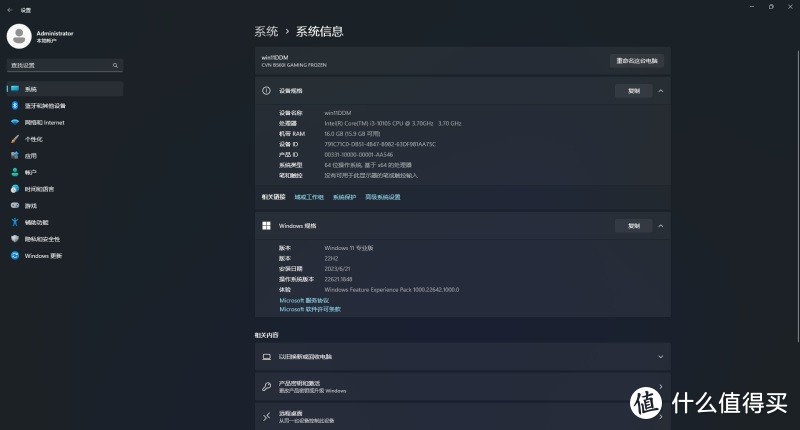The image size is (800, 430).
Task: Click 系统 in the breadcrumb
Action: 266,32
